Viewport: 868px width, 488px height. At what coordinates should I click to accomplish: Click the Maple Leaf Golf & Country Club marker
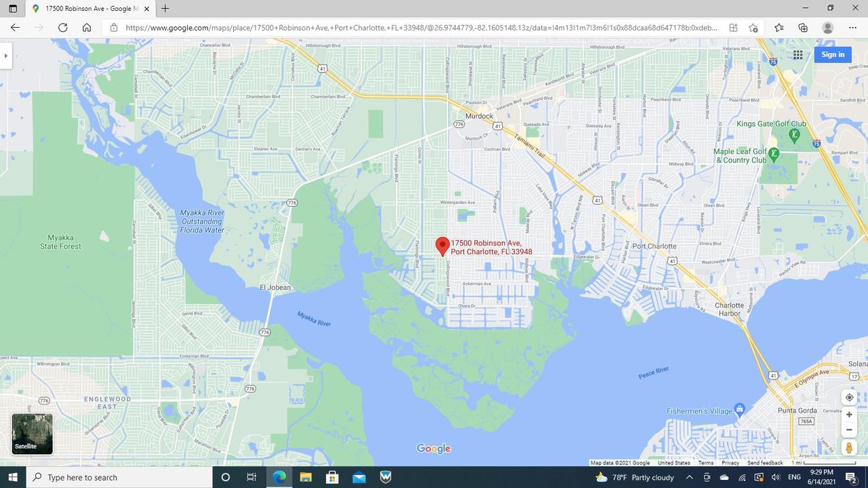coord(773,154)
